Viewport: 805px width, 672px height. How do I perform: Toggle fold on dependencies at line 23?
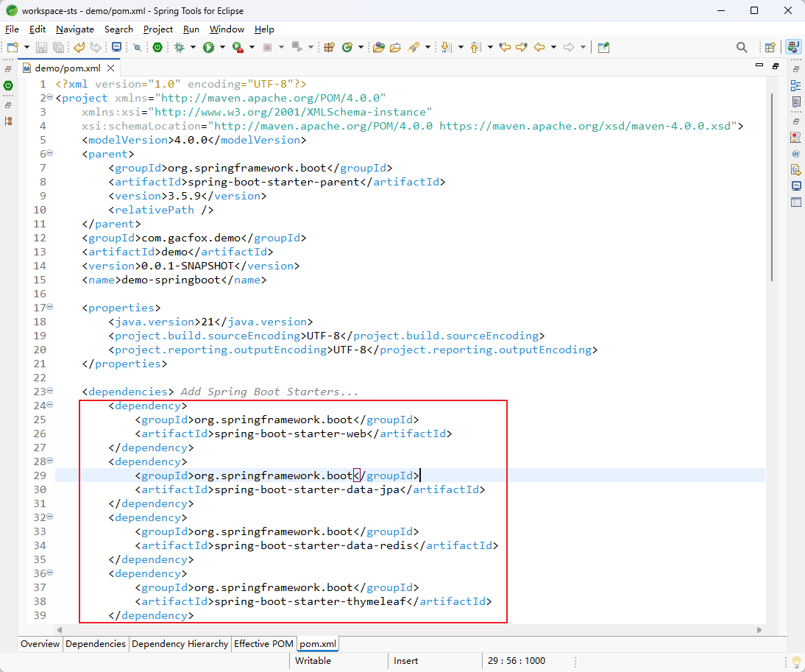point(50,390)
